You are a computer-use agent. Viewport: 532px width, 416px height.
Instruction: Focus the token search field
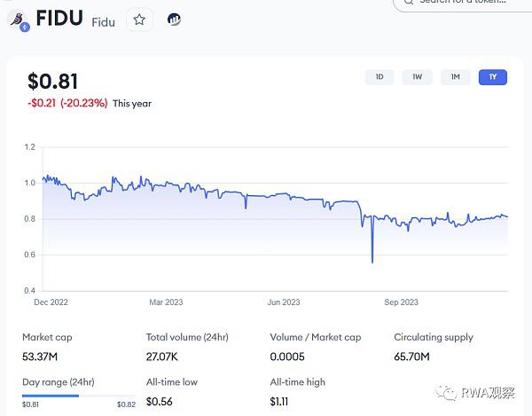470,3
